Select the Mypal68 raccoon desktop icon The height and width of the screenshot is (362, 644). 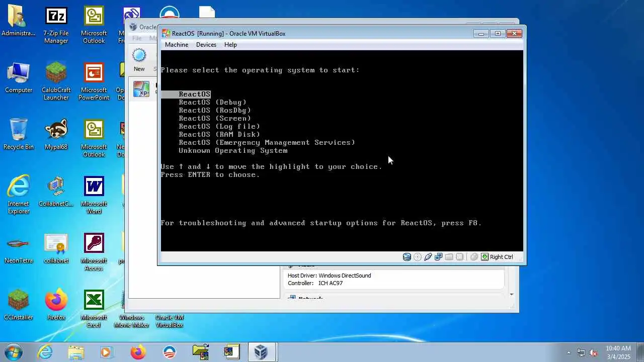pos(56,135)
